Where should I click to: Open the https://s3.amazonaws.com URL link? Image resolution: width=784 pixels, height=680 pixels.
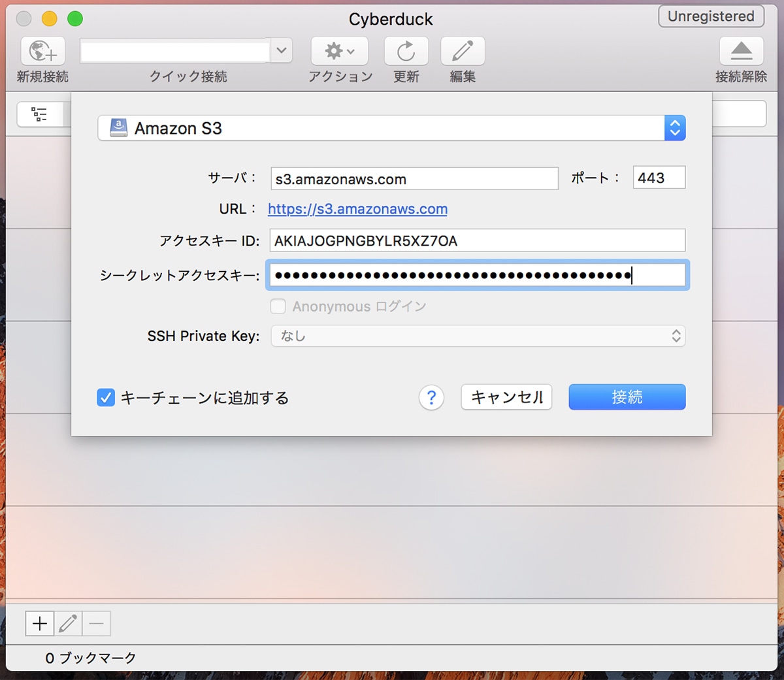click(357, 209)
